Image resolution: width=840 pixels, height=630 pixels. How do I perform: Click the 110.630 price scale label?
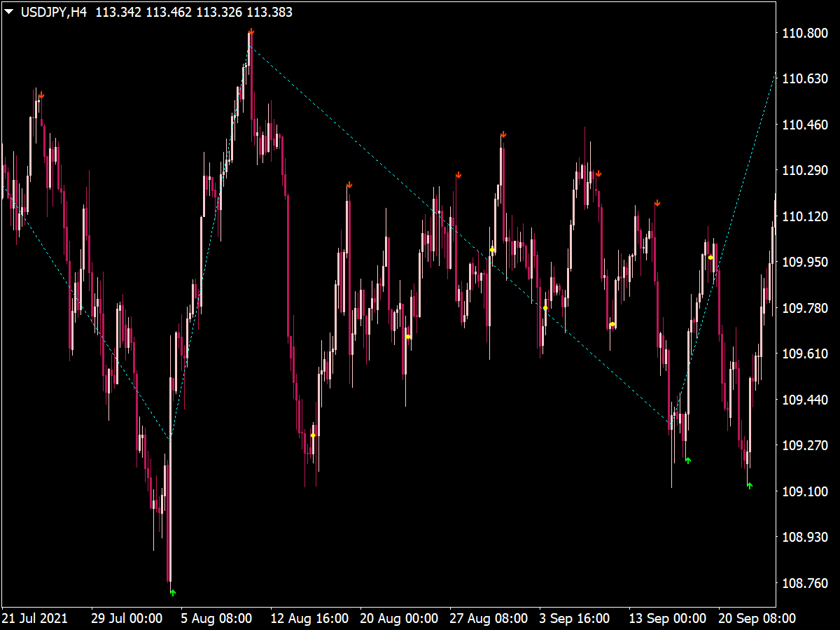804,79
